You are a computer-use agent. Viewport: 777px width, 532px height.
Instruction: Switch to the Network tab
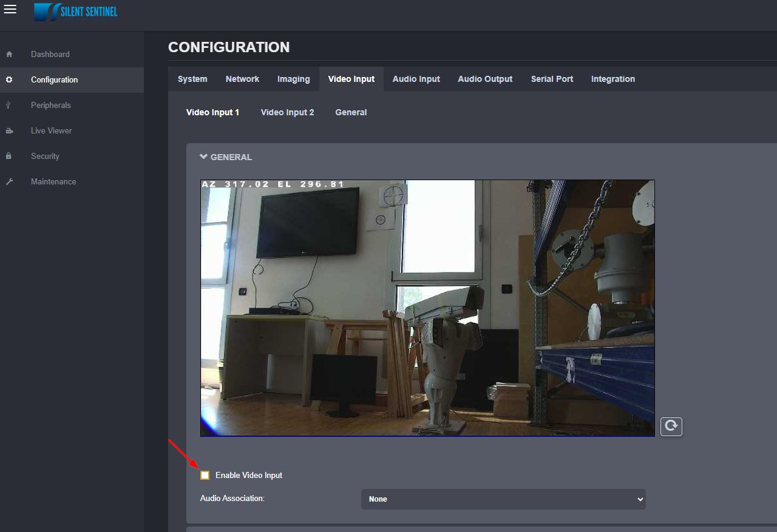pos(242,79)
